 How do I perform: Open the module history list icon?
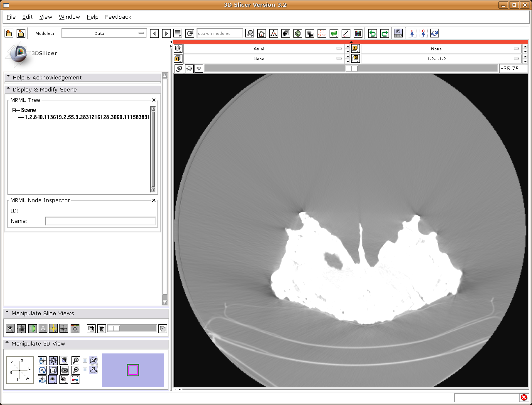pos(178,33)
